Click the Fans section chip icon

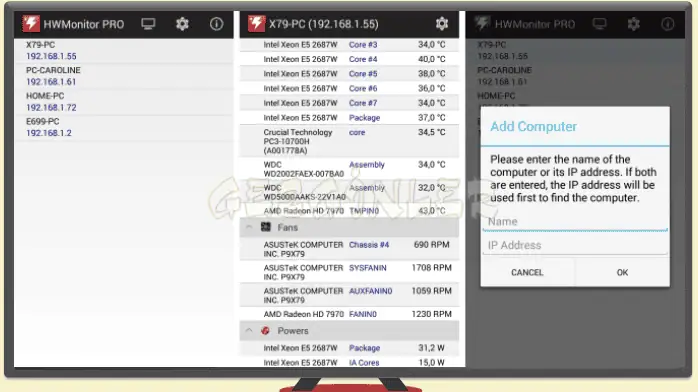tap(266, 227)
